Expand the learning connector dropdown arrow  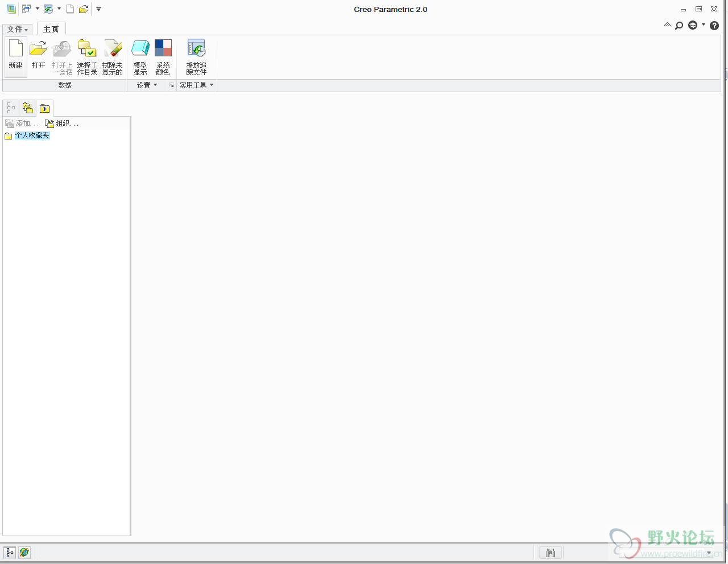coord(704,25)
